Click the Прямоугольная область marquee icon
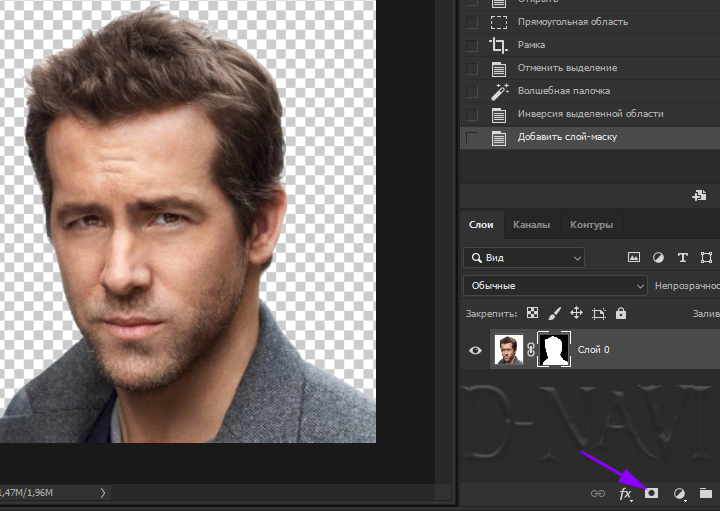720x511 pixels. 499,22
